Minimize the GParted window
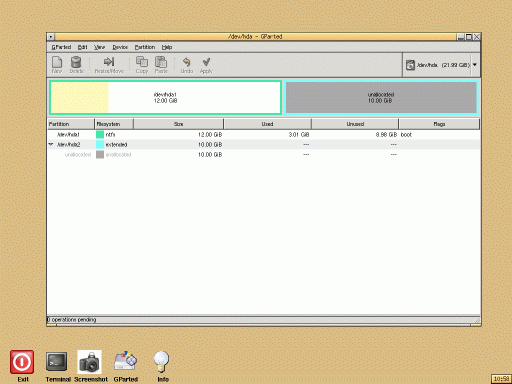Image resolution: width=512 pixels, height=384 pixels. 461,37
